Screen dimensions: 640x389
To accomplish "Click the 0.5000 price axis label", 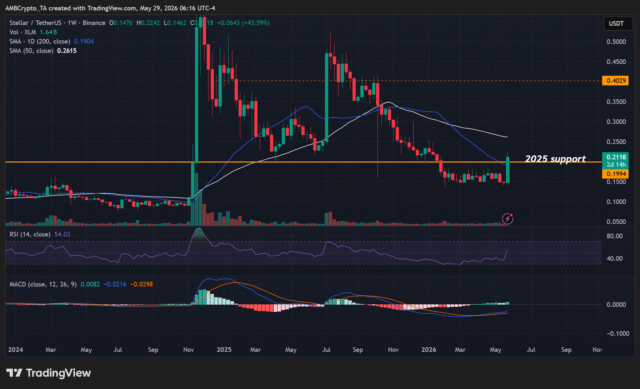I will (x=616, y=42).
